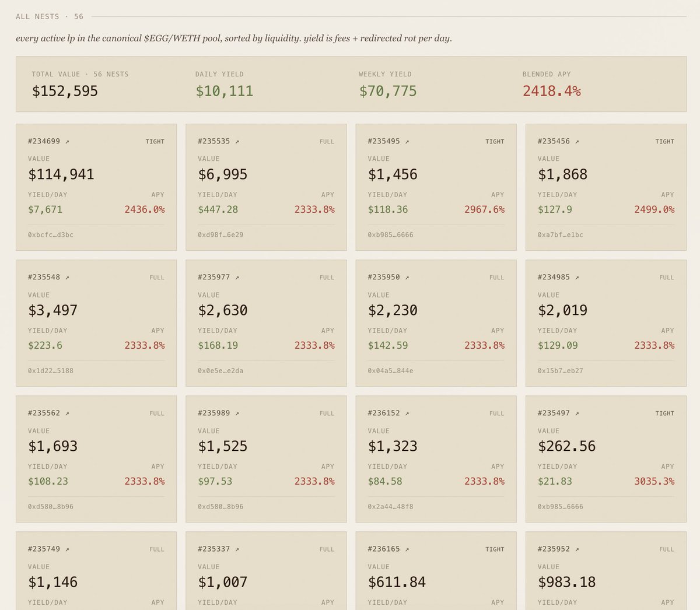700x610 pixels.
Task: Open external link arrow beside #234699
Action: click(67, 142)
